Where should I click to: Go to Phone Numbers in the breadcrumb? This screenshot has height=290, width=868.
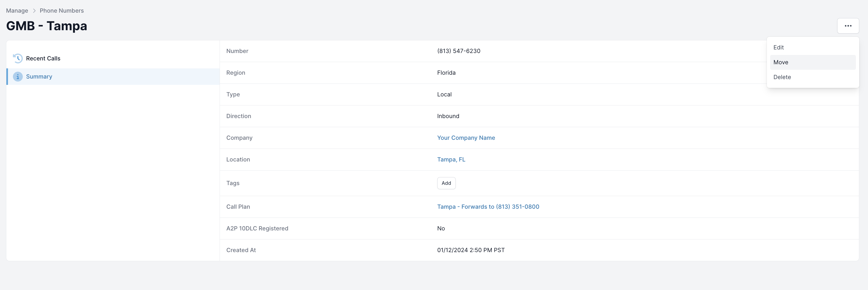coord(62,10)
